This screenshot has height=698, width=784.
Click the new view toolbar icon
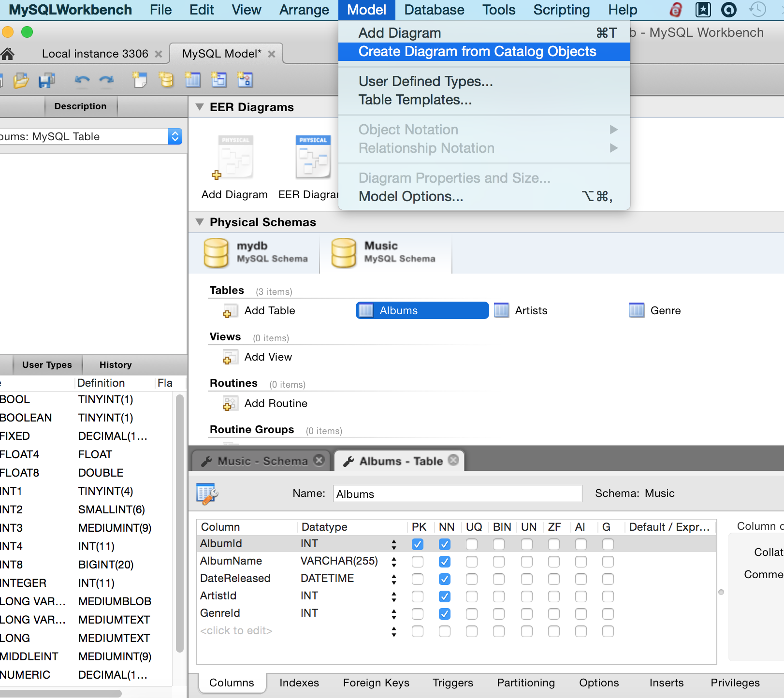[x=218, y=80]
